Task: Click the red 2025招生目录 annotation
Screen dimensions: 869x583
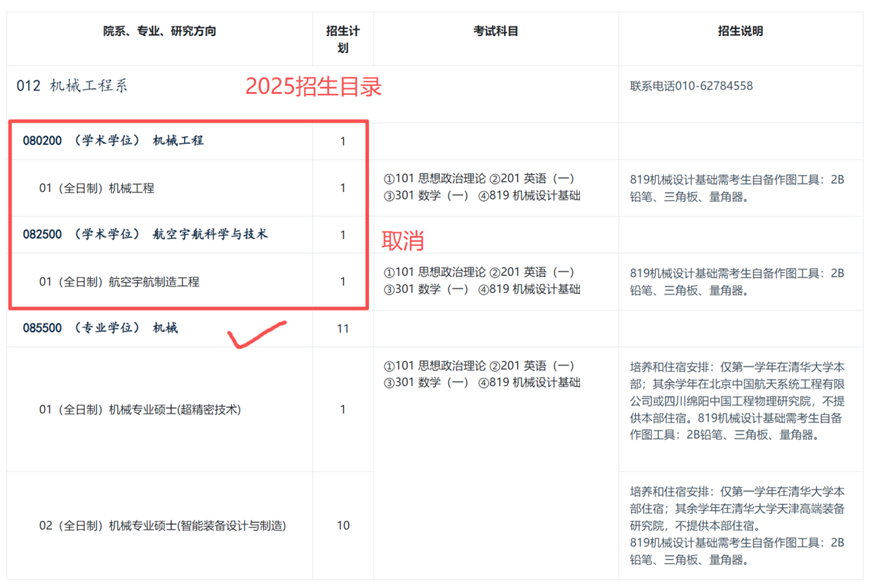Action: pos(314,87)
